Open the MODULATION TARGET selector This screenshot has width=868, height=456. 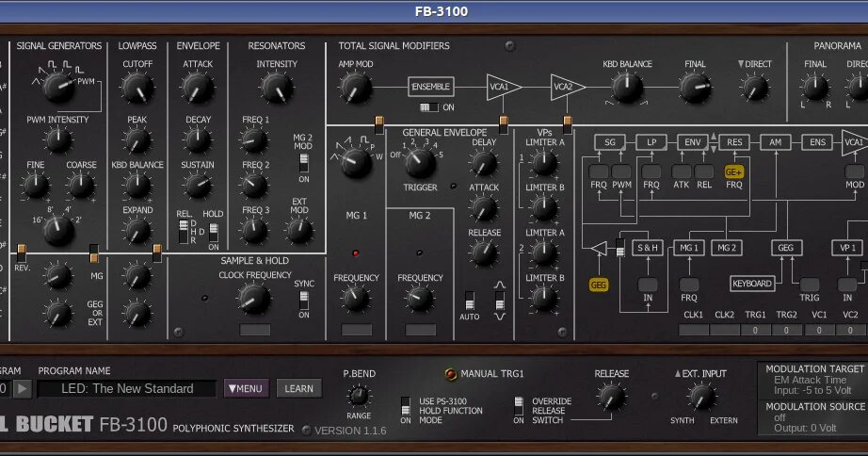[x=813, y=380]
